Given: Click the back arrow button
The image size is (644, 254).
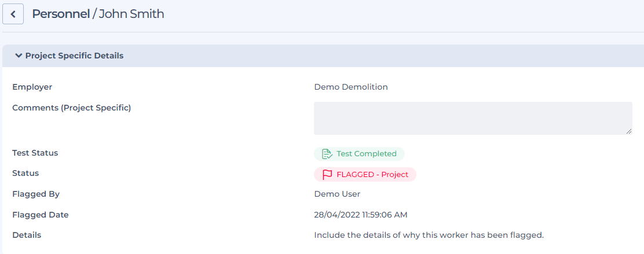Looking at the screenshot, I should tap(13, 14).
